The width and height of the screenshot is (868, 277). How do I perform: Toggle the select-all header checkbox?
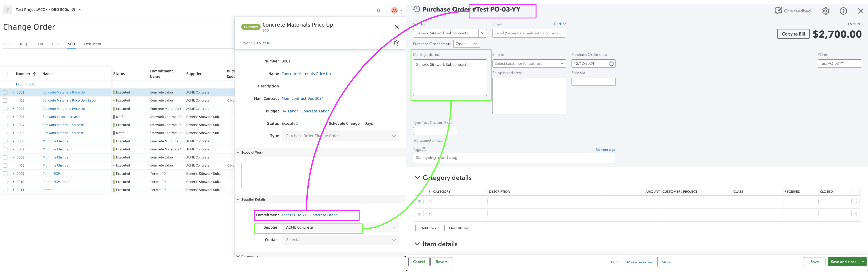(5, 74)
